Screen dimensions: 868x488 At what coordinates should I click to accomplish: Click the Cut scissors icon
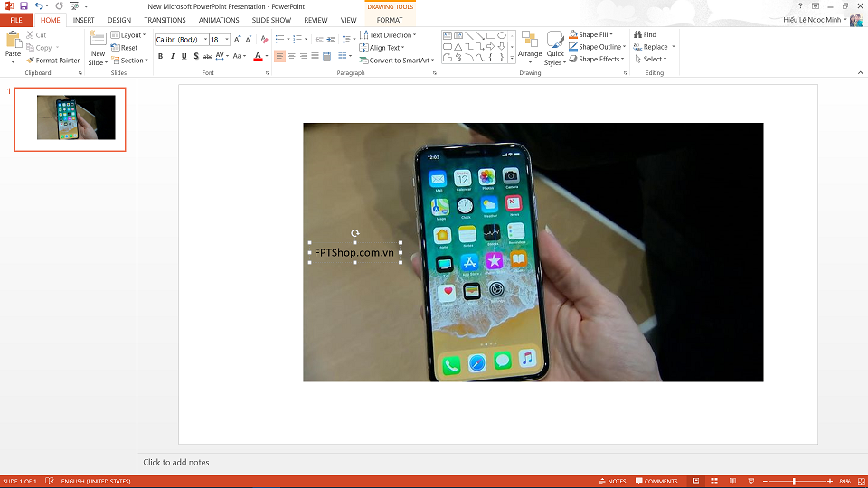(x=30, y=35)
